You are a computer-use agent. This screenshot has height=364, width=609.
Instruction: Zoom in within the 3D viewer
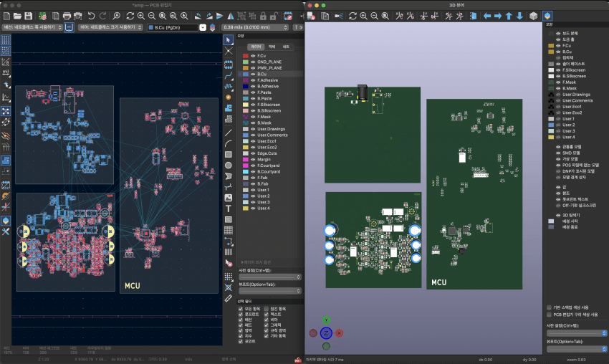click(x=363, y=16)
